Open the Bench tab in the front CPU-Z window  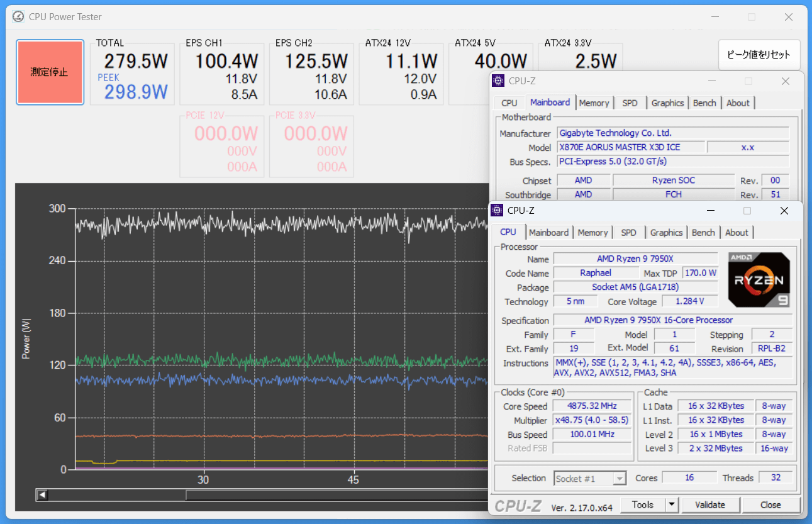pyautogui.click(x=703, y=233)
